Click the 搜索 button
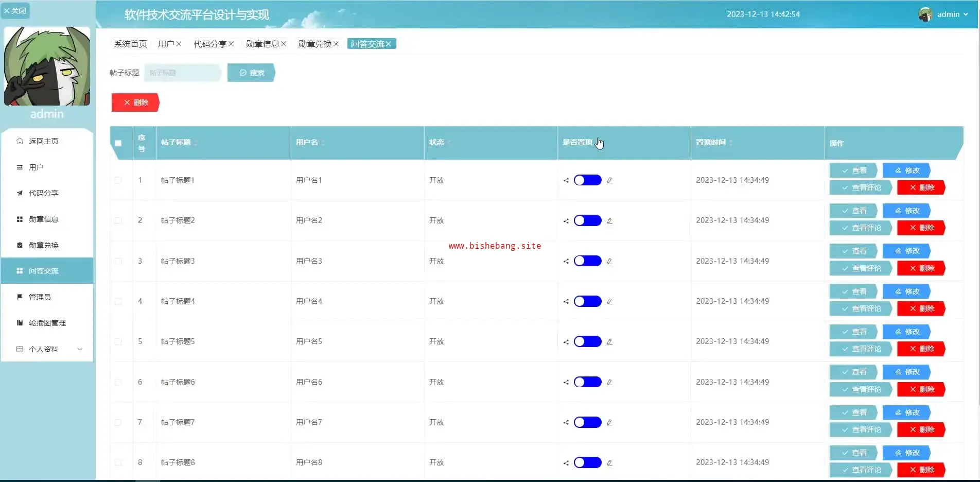 point(251,73)
